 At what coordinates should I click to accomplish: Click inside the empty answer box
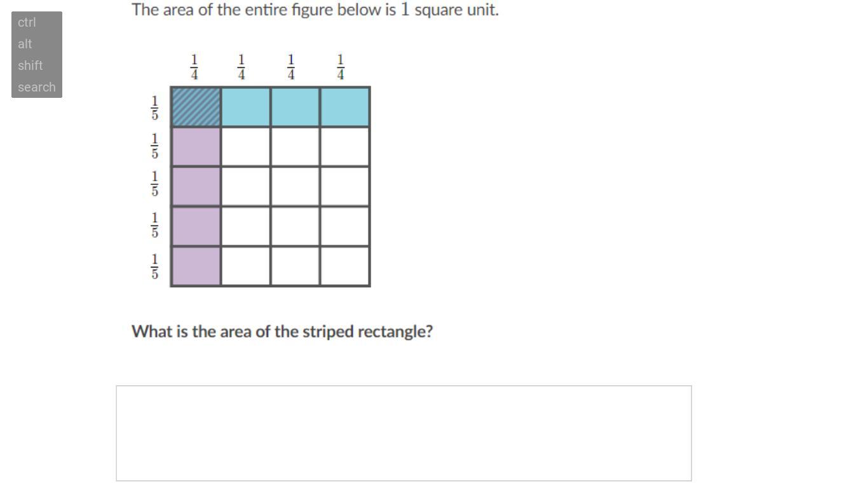tap(403, 433)
